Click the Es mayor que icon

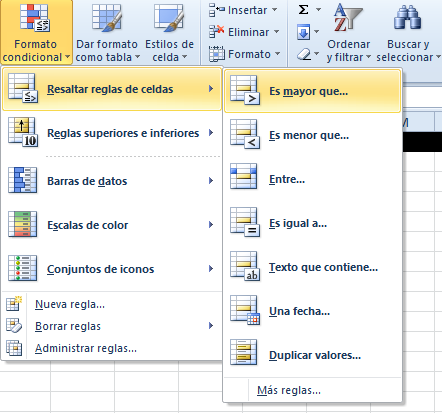click(245, 90)
